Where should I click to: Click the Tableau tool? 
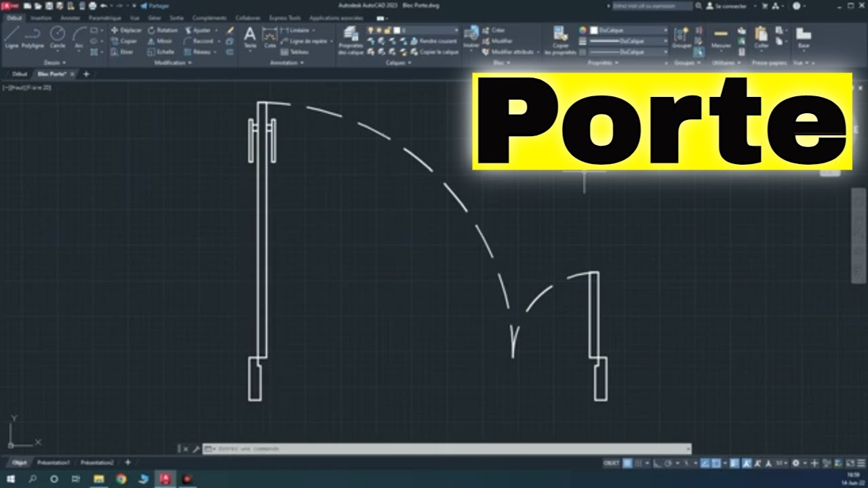(x=295, y=52)
